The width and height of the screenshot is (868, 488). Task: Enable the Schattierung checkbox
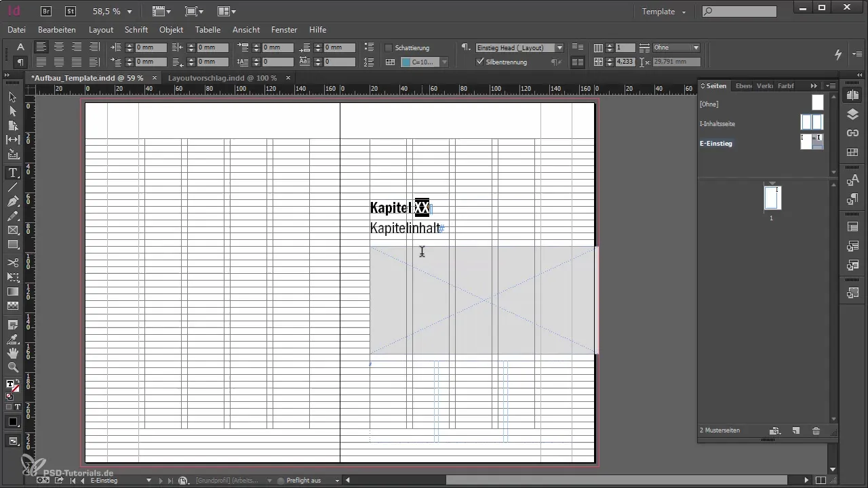point(389,48)
